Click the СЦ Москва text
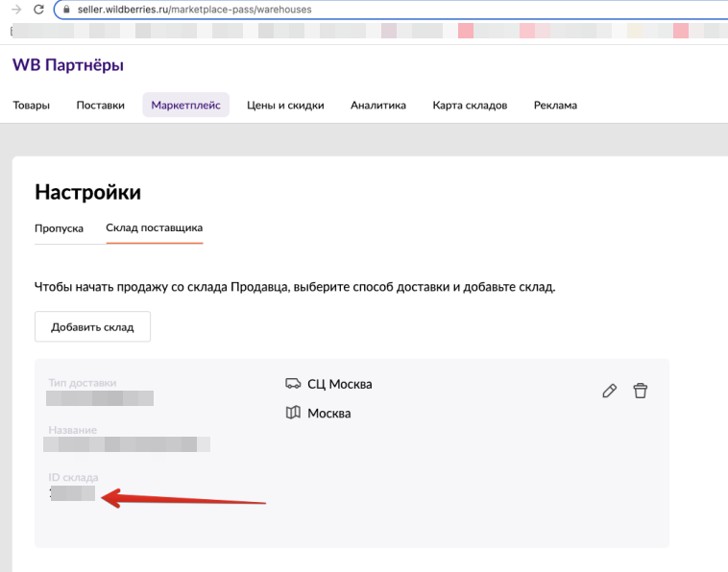 tap(340, 384)
